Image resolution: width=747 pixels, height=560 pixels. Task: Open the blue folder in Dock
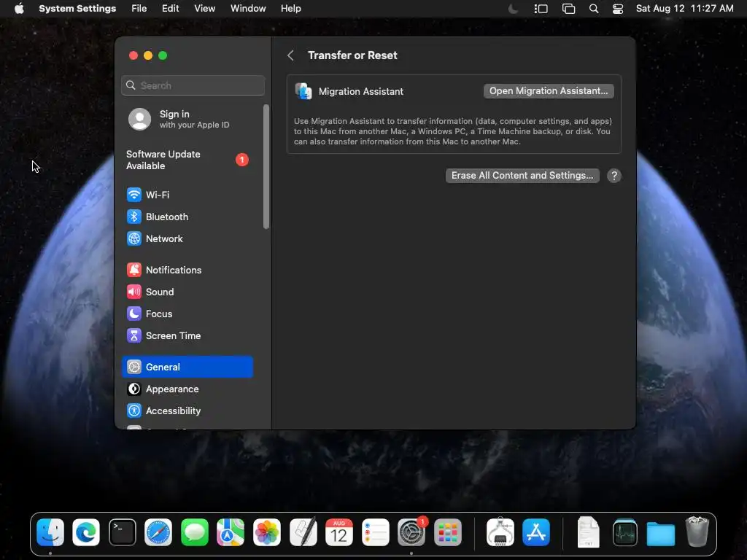point(661,533)
